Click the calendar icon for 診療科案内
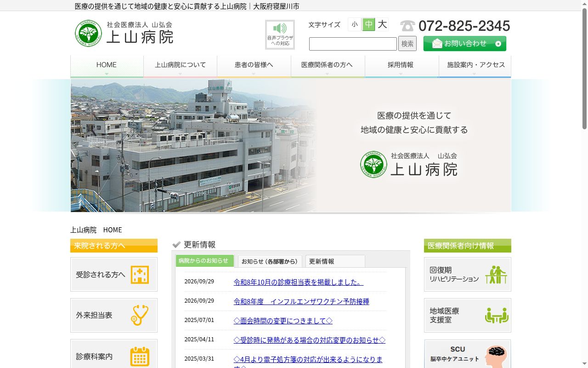This screenshot has height=368, width=588. pos(140,356)
